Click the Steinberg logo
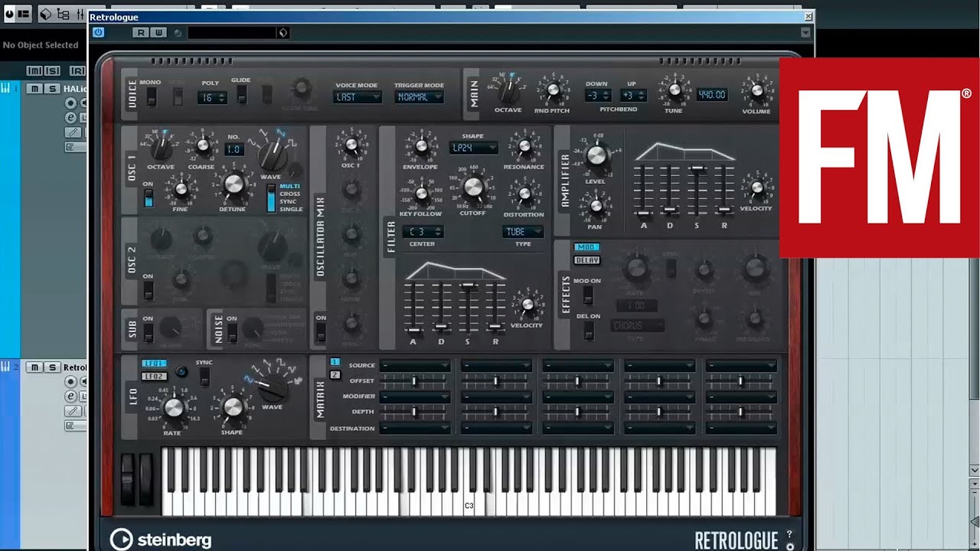Viewport: 980px width, 551px height. pos(161,540)
